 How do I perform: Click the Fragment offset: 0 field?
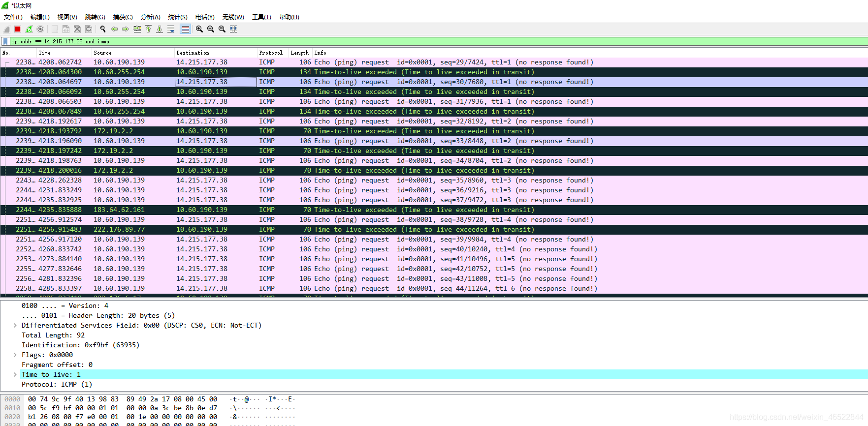57,365
